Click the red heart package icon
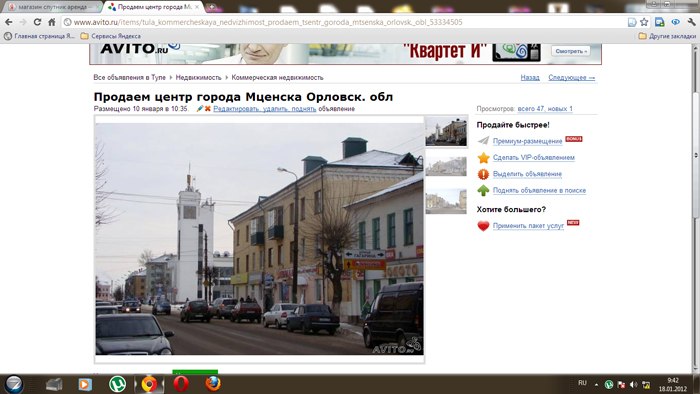 pos(483,226)
